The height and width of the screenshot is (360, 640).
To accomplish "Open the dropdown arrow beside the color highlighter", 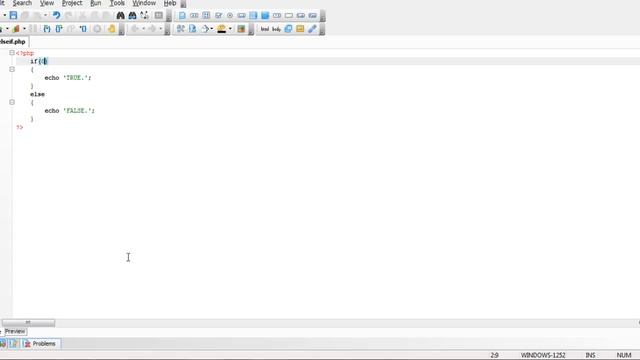I will pos(230,29).
